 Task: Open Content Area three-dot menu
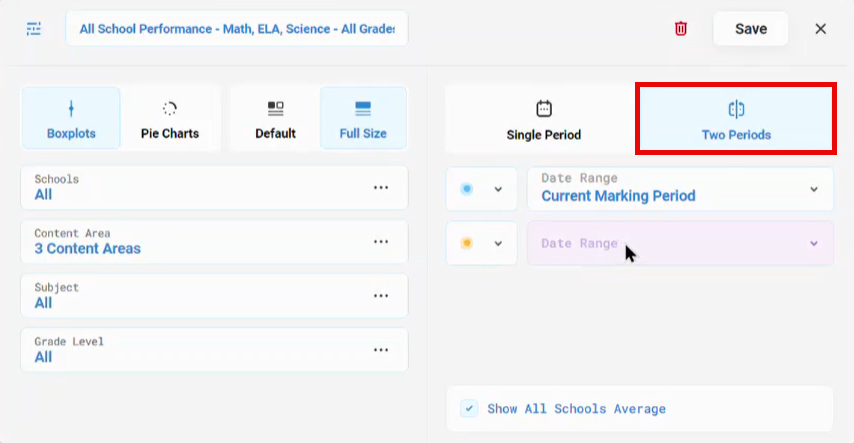pyautogui.click(x=381, y=242)
